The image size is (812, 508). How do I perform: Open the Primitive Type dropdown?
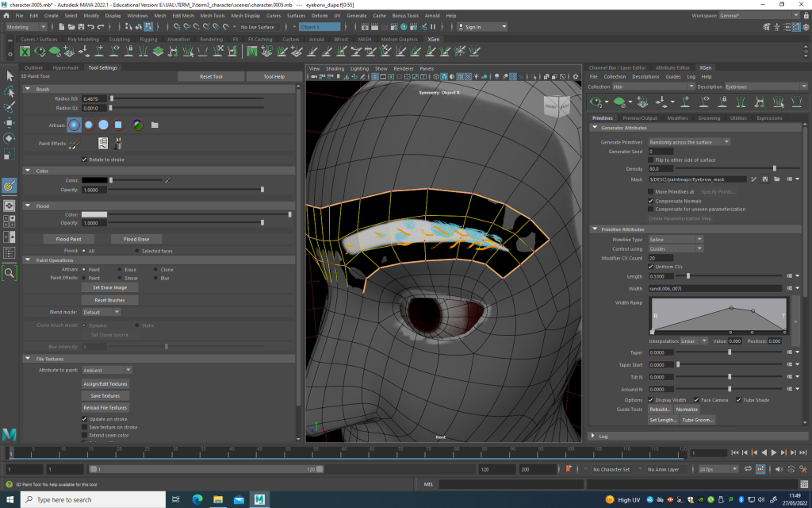(x=676, y=240)
